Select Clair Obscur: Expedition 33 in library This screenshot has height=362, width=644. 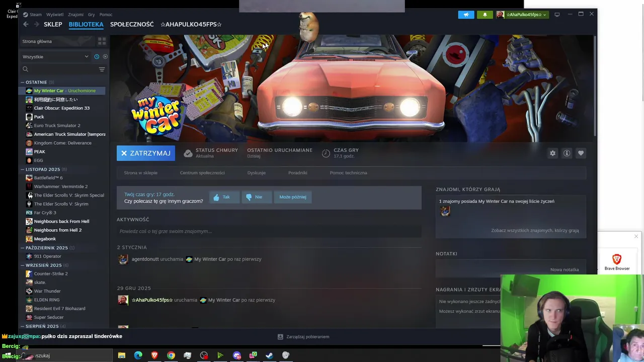(x=63, y=108)
